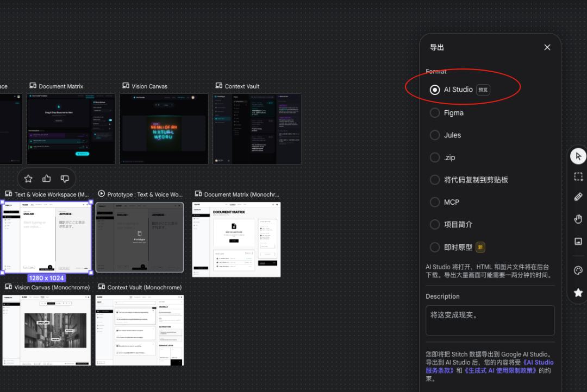The width and height of the screenshot is (587, 392).
Task: Click the Description text field
Action: click(490, 320)
